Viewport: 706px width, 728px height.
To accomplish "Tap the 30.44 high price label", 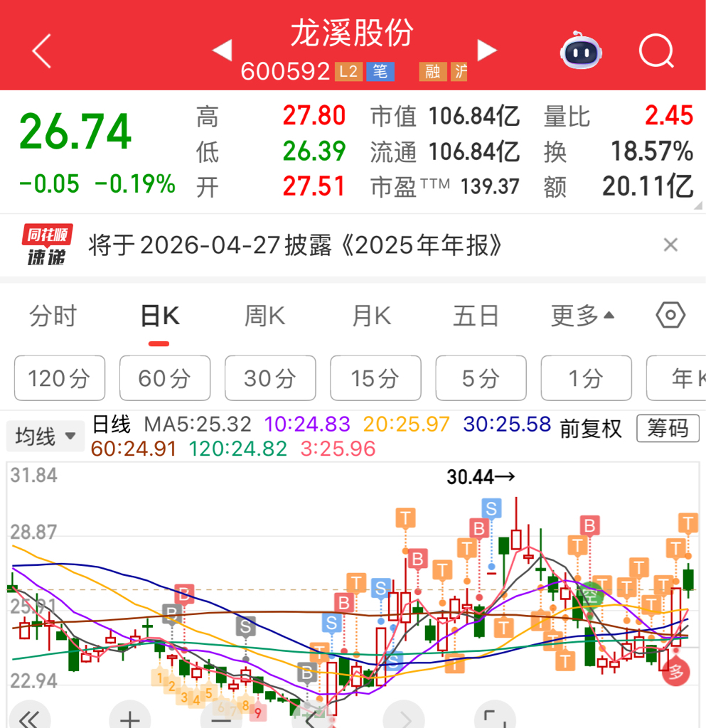I will [x=481, y=477].
